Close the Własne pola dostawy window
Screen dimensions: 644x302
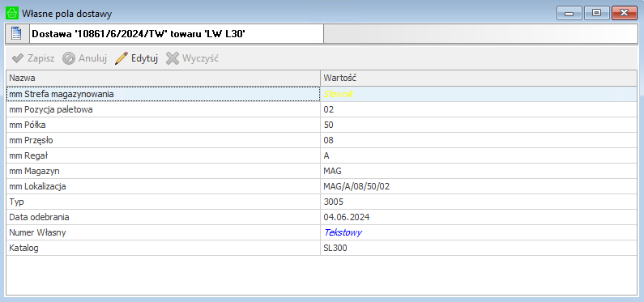625,13
